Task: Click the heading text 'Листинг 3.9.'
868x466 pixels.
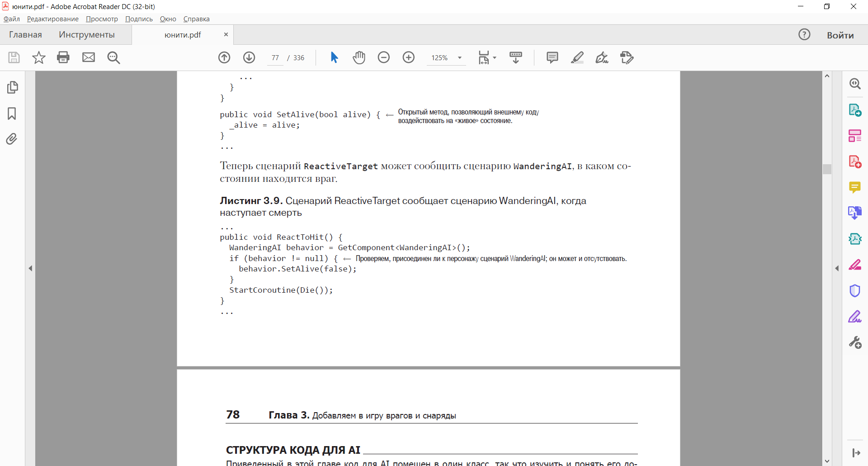Action: click(x=251, y=200)
